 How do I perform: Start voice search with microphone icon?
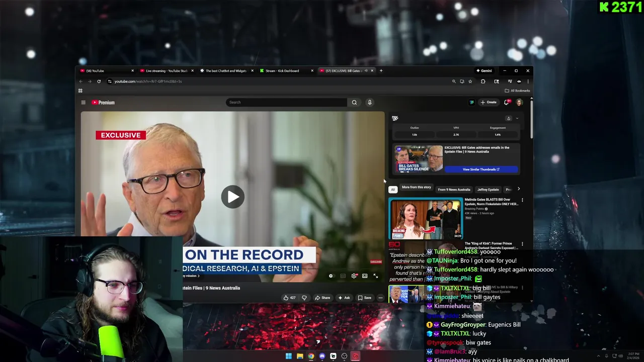(x=369, y=103)
